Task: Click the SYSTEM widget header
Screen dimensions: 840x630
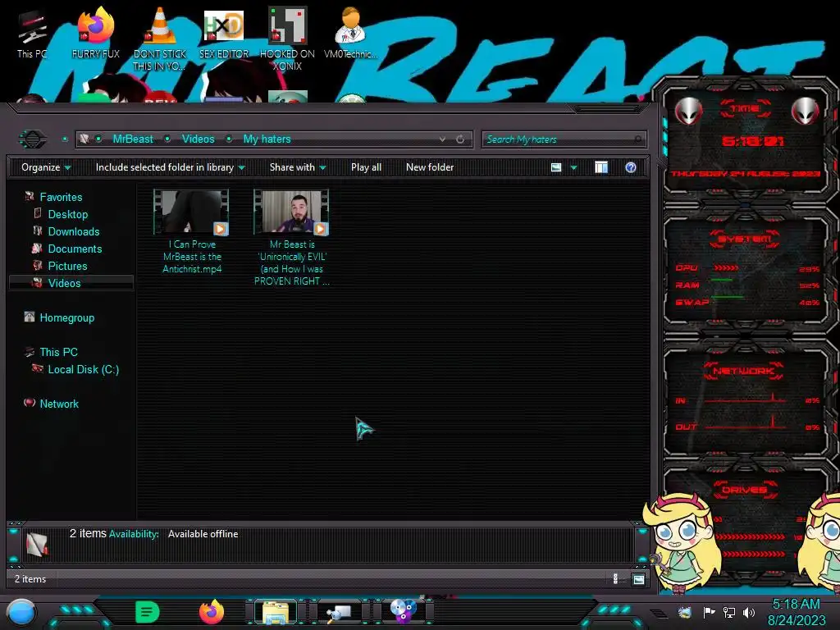Action: click(745, 239)
